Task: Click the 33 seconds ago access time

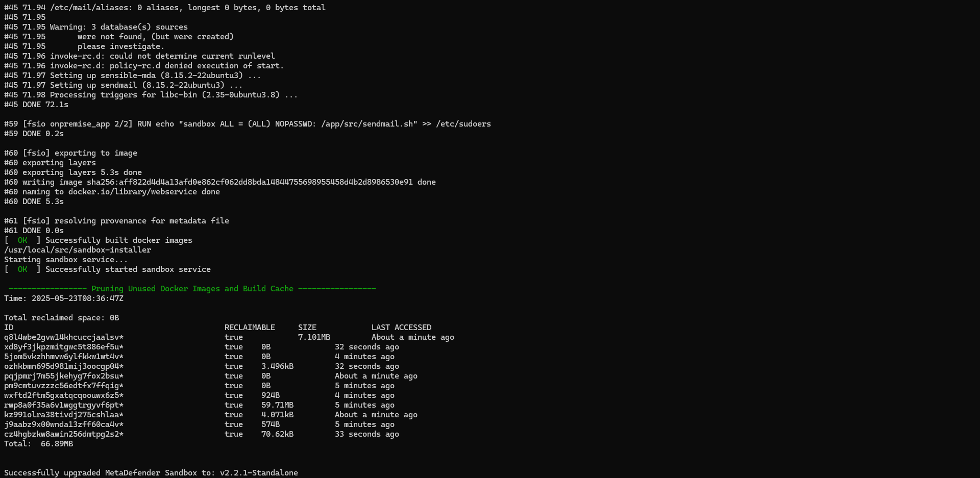Action: [x=367, y=434]
